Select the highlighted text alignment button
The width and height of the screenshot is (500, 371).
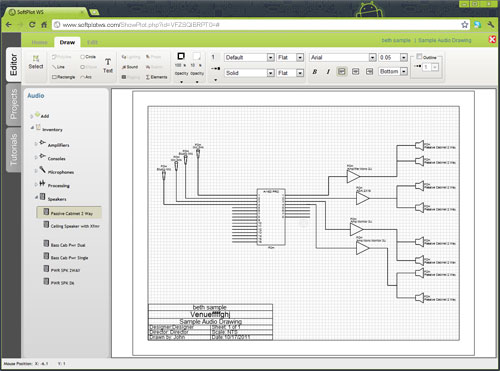point(342,71)
